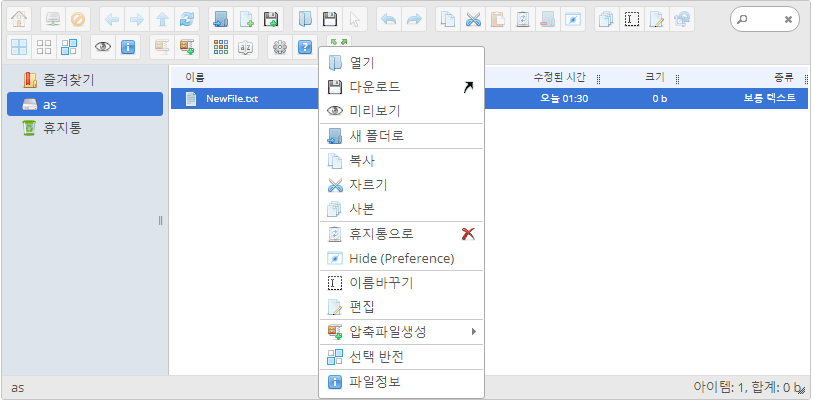Clear the search box with the X
This screenshot has width=814, height=402.
[x=788, y=20]
